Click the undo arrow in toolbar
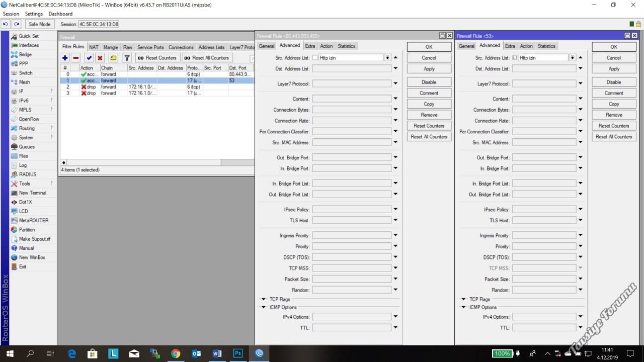 pos(6,24)
